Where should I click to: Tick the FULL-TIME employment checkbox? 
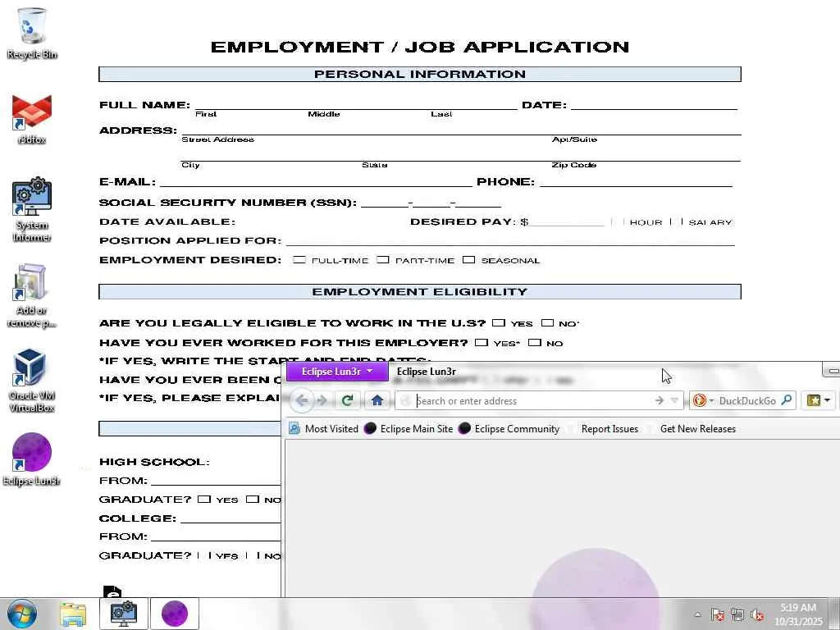pos(299,260)
